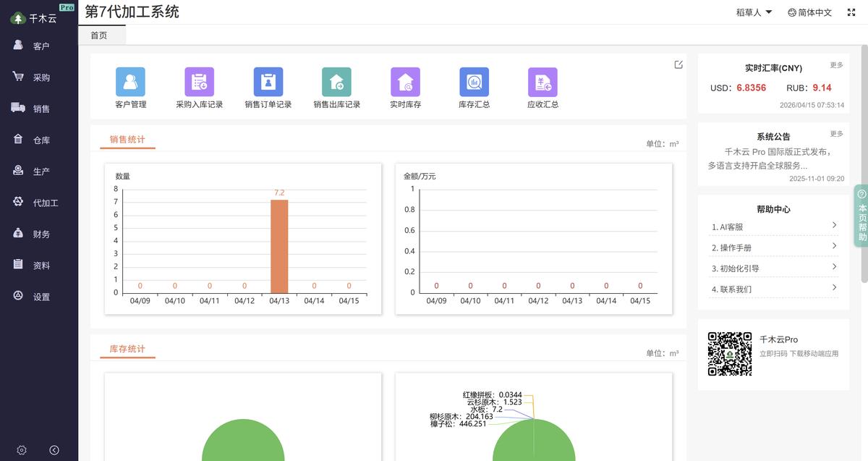Expand the AI客服 help item
The image size is (868, 461).
(x=773, y=227)
